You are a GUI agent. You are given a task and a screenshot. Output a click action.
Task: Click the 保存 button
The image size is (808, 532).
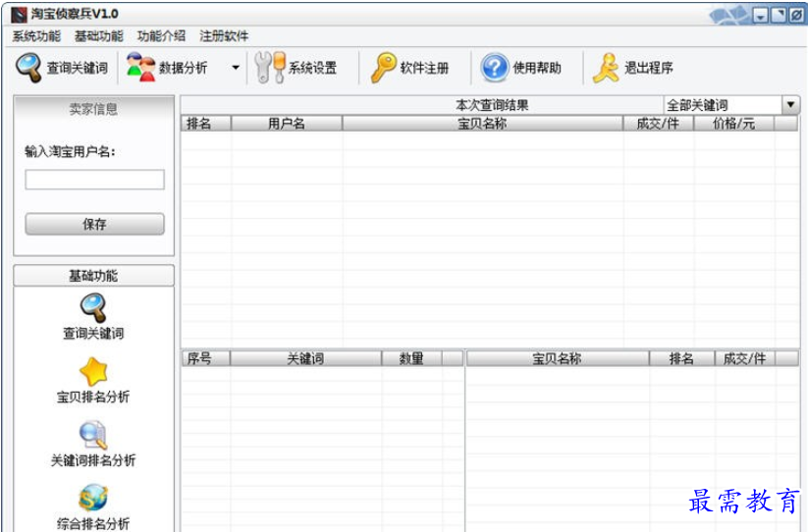[x=95, y=224]
